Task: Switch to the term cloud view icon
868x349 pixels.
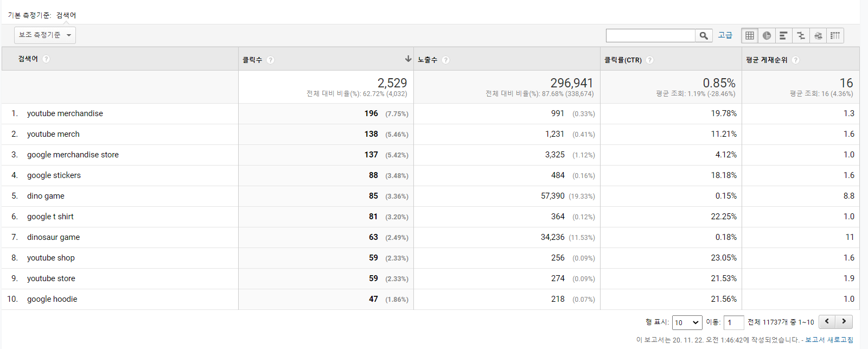Action: pos(818,36)
